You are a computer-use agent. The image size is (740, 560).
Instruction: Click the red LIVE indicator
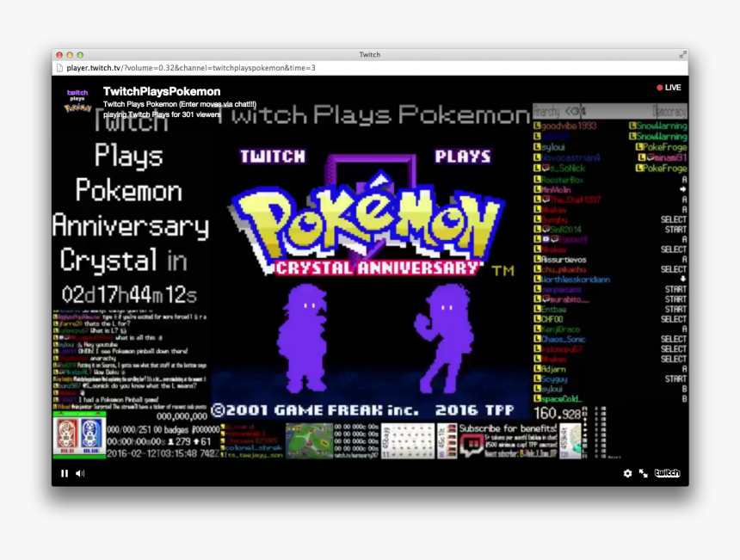click(669, 87)
